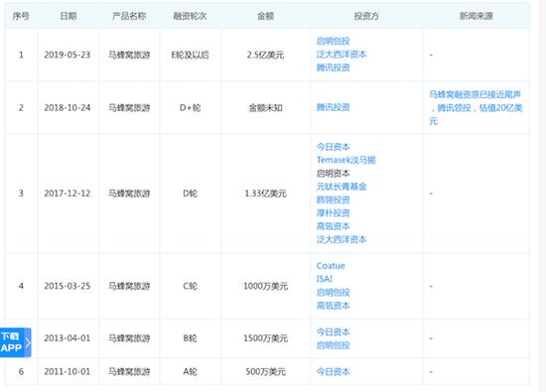Open 泛大西洋资本 link in the 2019-05-23 row

[341, 55]
